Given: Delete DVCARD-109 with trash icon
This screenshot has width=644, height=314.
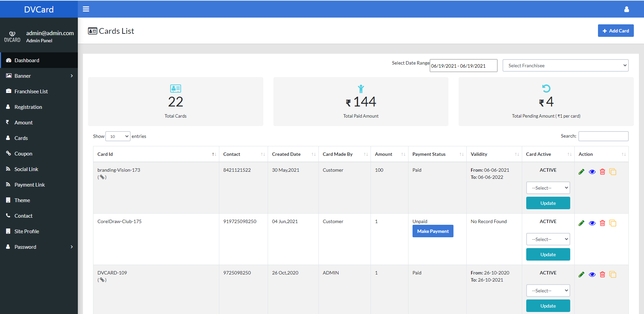Looking at the screenshot, I should click(x=602, y=274).
